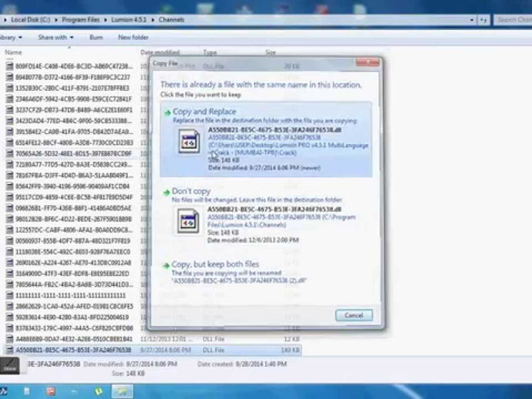Open the white document icon on taskbar
532x399 pixels.
[26, 391]
